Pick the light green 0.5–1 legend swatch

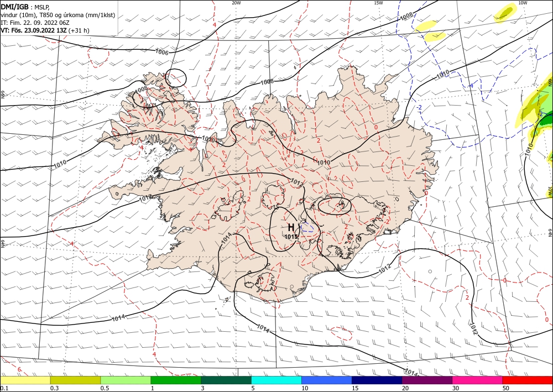pyautogui.click(x=126, y=380)
